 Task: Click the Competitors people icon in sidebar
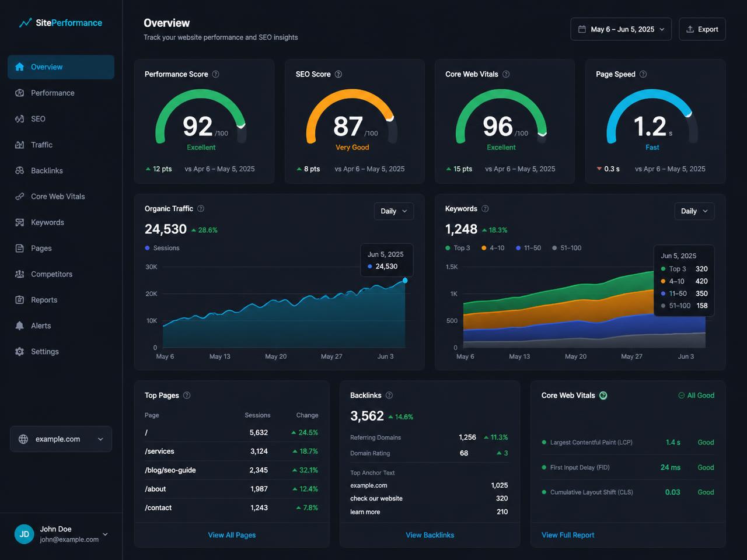point(20,274)
